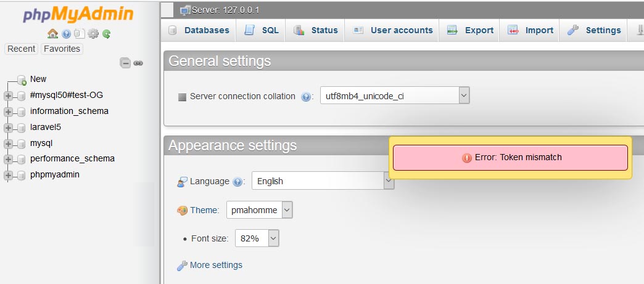Click help icon next to Server connection collation
Screen dimensions: 644x284
pyautogui.click(x=305, y=97)
